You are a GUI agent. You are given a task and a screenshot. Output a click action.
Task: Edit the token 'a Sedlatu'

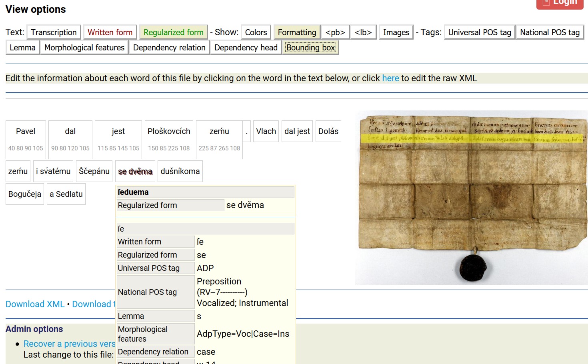(66, 194)
